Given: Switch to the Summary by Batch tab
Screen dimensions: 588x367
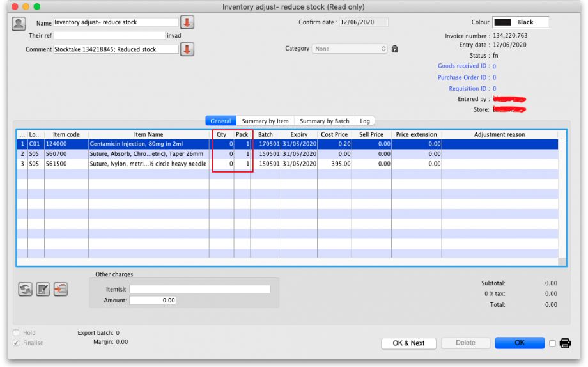Looking at the screenshot, I should (324, 121).
